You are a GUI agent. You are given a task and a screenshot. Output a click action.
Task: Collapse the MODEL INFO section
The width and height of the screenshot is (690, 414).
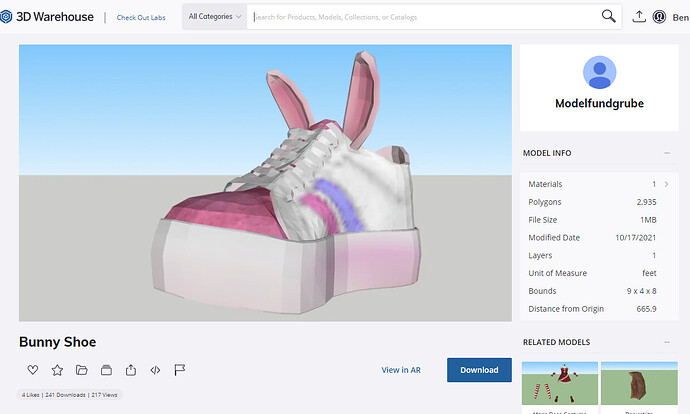click(x=667, y=153)
